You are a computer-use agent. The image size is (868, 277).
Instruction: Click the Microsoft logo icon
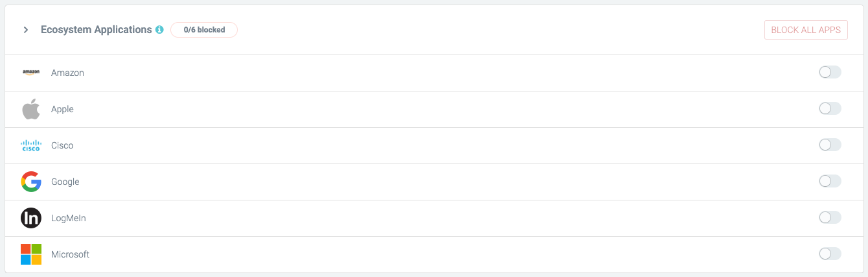[31, 254]
